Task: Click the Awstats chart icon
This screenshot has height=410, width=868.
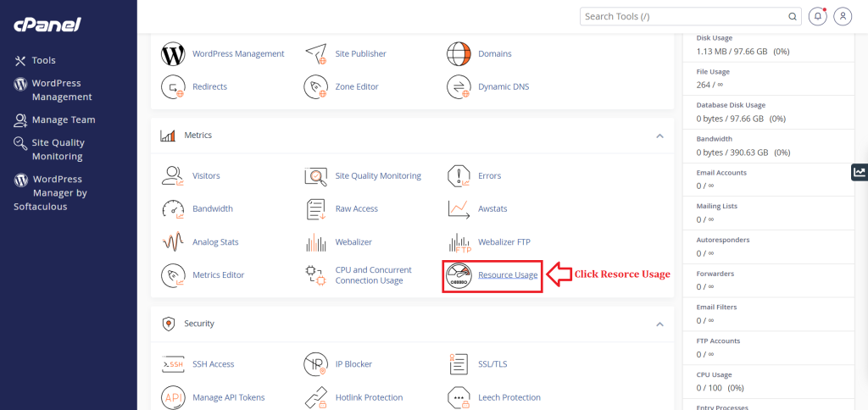Action: tap(459, 209)
